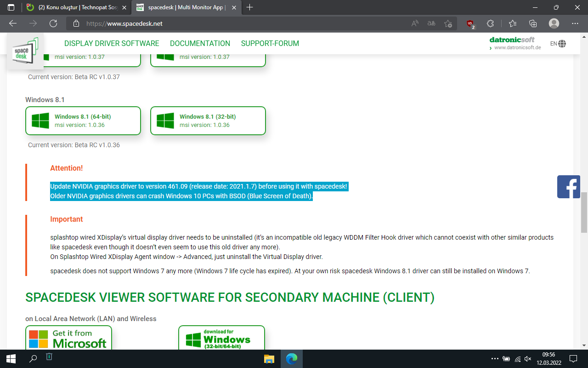
Task: Open the Windows Start menu
Action: (x=11, y=359)
